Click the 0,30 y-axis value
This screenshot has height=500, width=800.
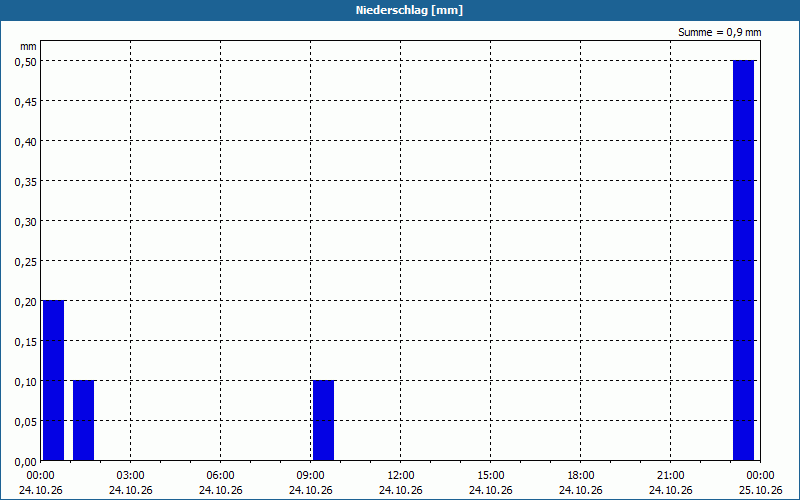pos(26,221)
